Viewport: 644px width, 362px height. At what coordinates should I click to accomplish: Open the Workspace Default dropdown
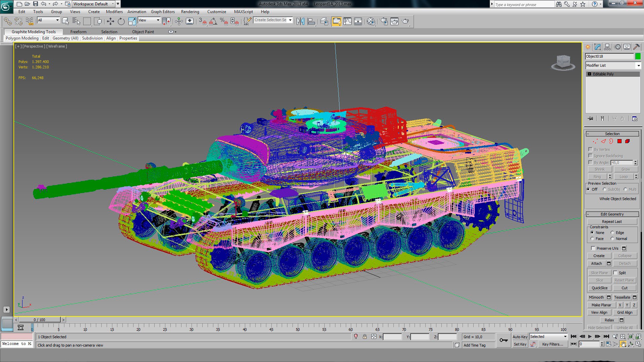coord(94,4)
